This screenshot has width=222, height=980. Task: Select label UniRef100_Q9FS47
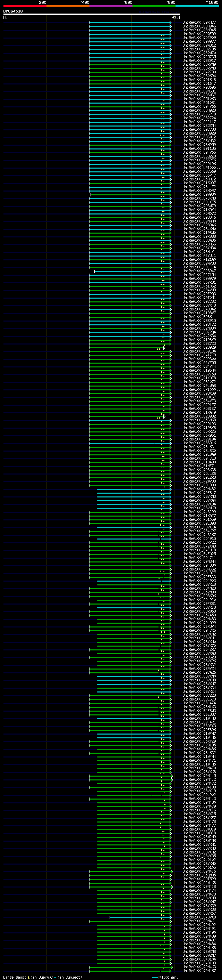click(x=199, y=493)
